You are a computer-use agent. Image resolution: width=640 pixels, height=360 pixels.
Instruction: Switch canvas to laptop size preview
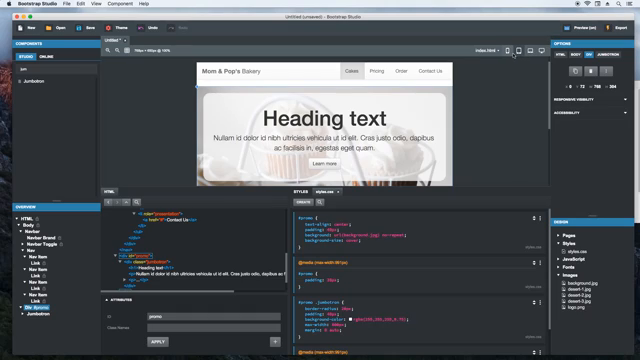[530, 51]
